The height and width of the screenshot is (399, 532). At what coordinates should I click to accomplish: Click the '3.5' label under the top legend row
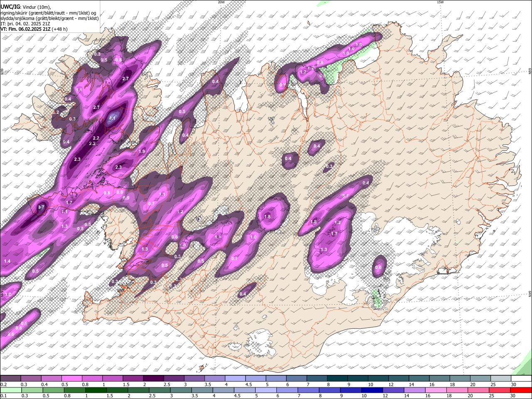click(208, 384)
